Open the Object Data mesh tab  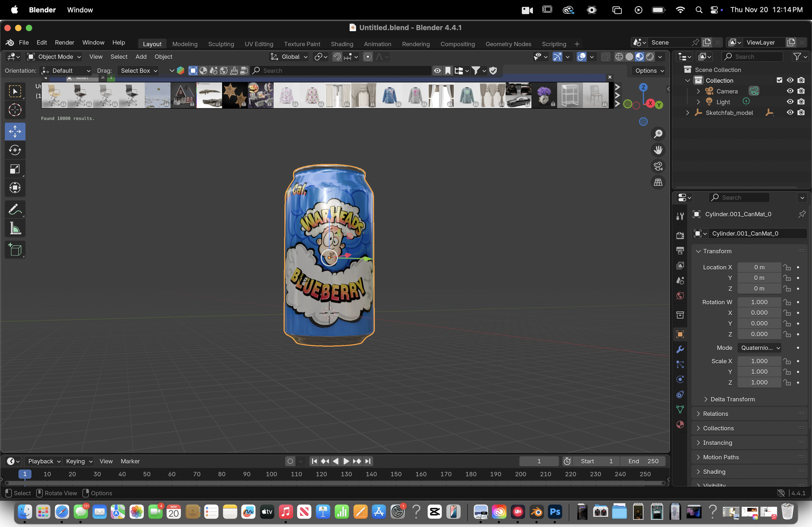680,410
